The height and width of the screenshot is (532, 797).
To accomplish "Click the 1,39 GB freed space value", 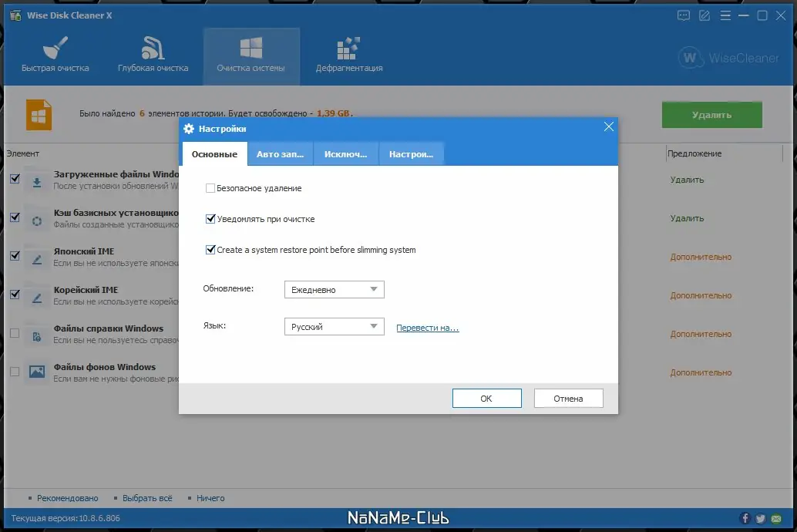I will (x=333, y=113).
